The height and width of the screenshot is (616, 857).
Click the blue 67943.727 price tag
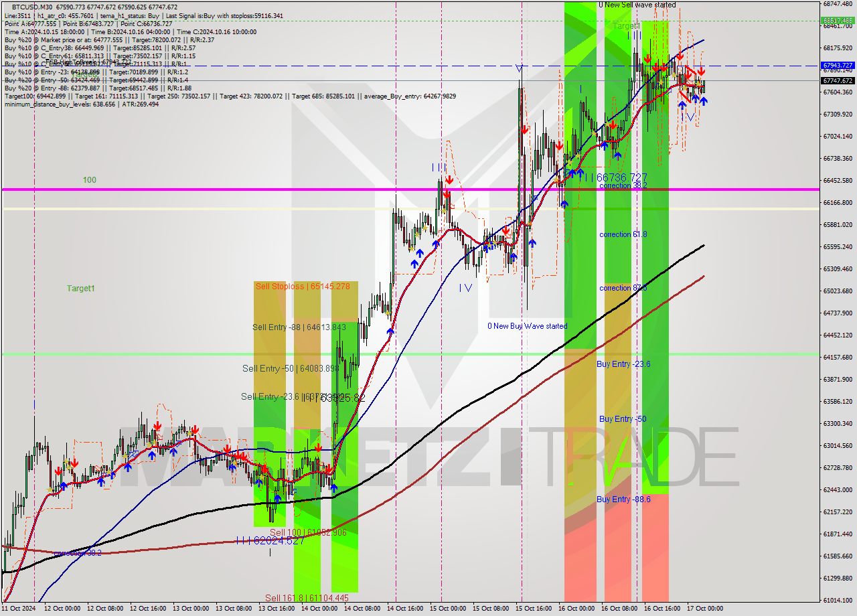coord(838,66)
